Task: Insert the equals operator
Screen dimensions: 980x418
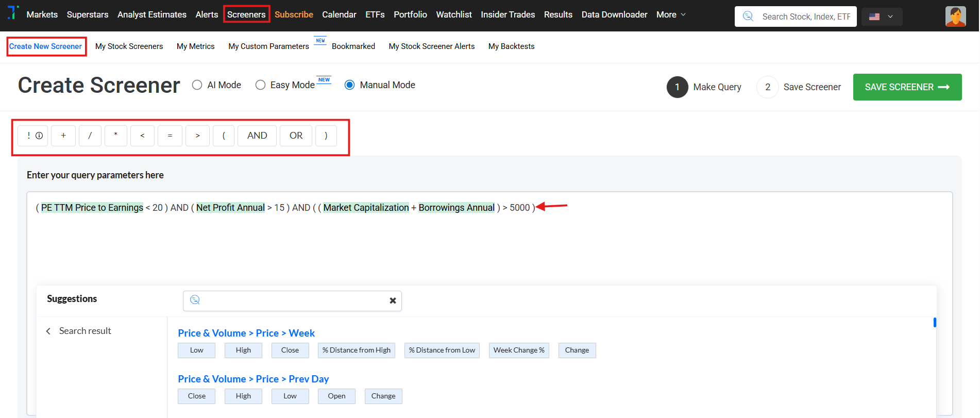Action: pos(170,136)
